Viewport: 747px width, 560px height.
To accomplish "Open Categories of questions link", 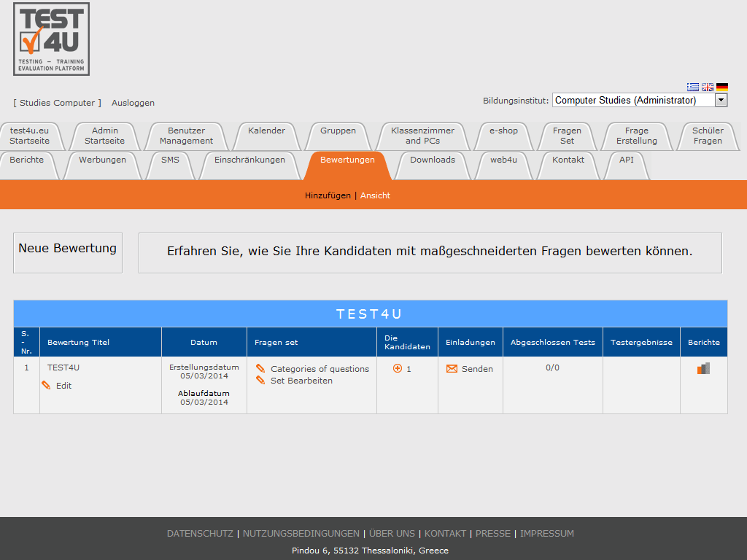I will (320, 369).
